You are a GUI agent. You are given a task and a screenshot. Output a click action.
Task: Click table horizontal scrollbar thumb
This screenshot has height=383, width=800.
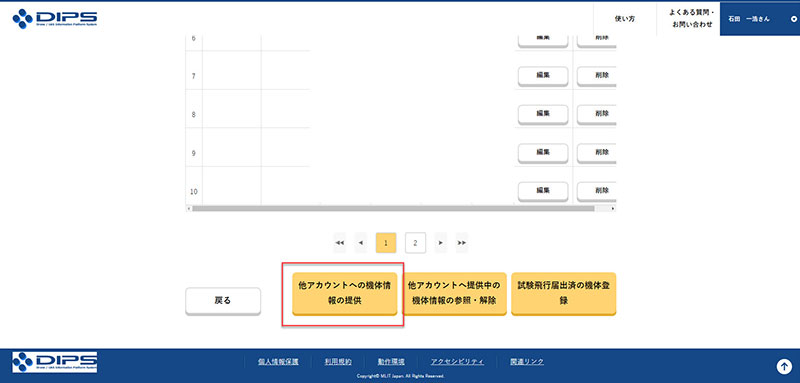coord(393,209)
